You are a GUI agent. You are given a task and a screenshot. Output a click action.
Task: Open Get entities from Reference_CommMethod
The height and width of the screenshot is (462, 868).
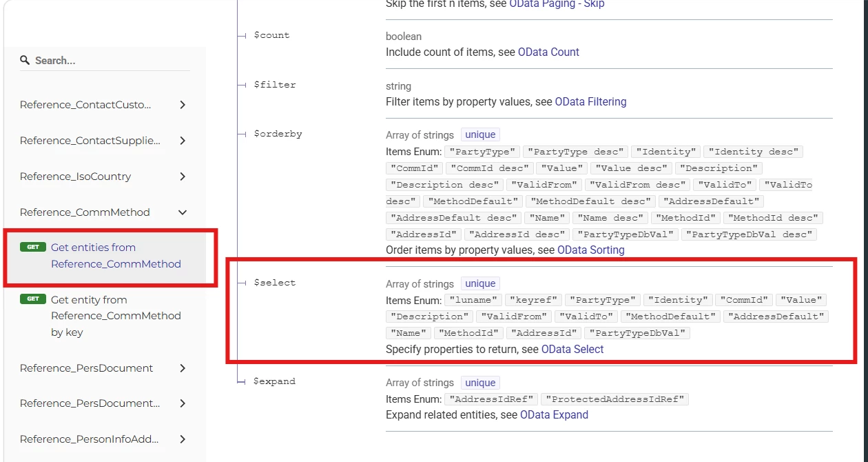116,256
